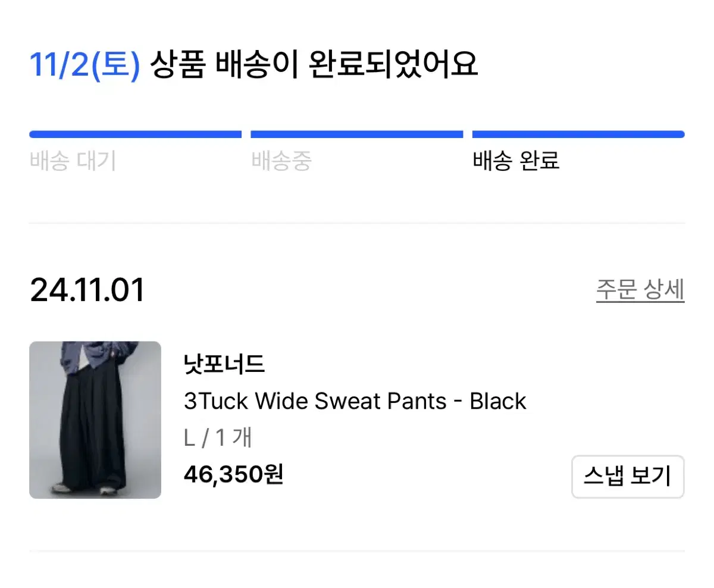Viewport: 714px width, 588px height.
Task: Select the 배송중 step label
Action: 281,161
